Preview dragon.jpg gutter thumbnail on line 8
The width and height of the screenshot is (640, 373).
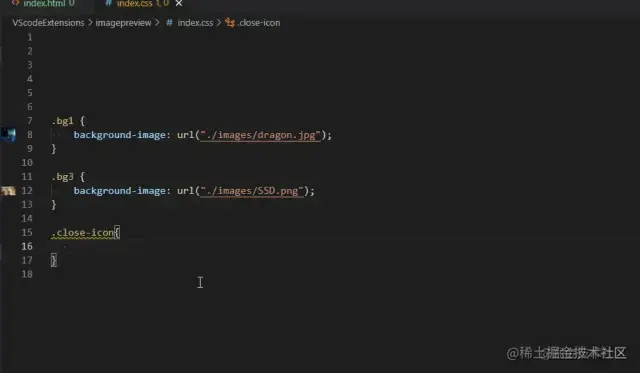8,135
